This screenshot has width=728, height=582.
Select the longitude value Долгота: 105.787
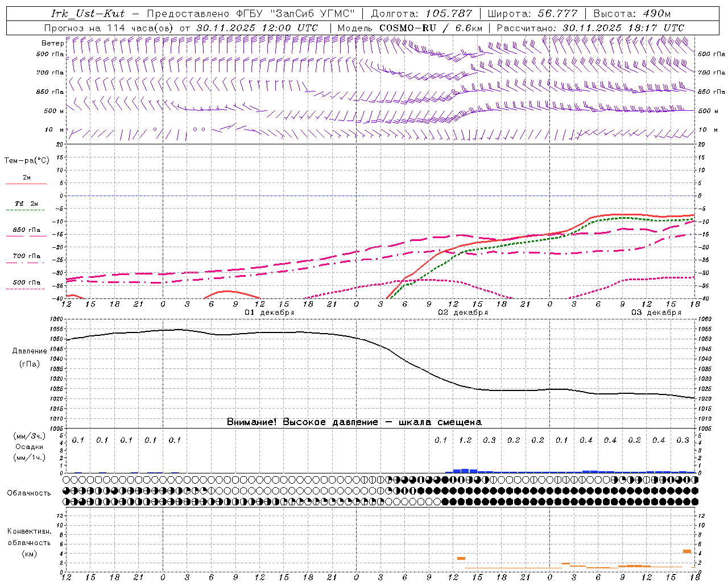pyautogui.click(x=421, y=14)
